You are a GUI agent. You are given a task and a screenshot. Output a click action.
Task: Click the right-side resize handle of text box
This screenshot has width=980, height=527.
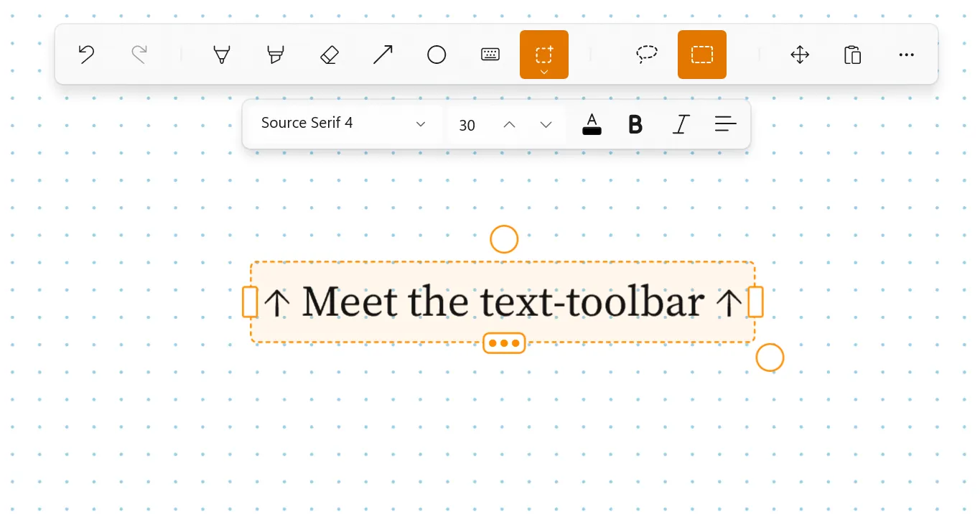755,302
